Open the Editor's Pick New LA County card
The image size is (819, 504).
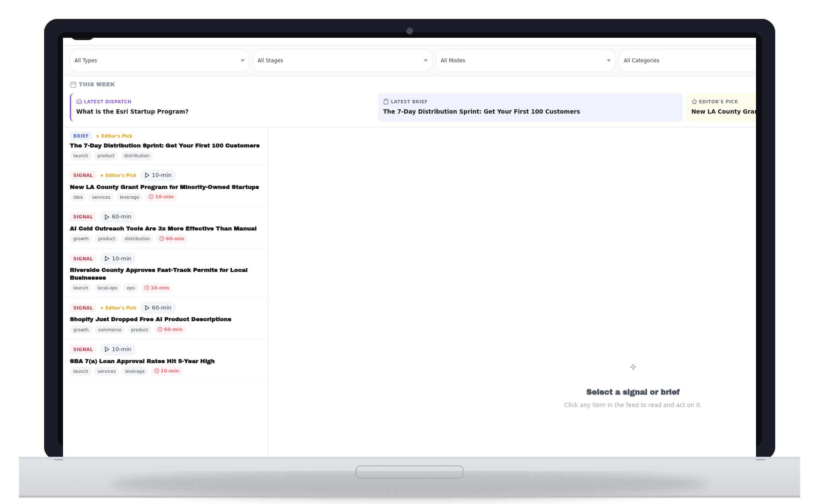tap(721, 107)
